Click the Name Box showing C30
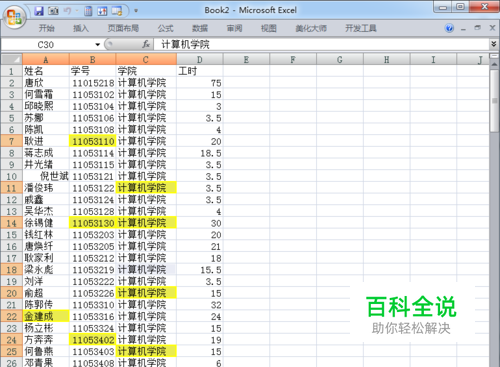The image size is (500, 367). point(46,45)
